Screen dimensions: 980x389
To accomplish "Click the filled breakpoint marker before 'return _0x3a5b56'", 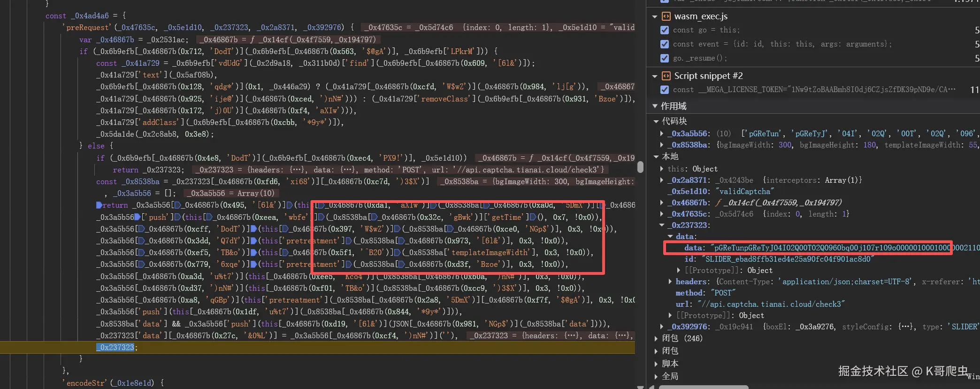I will 99,205.
